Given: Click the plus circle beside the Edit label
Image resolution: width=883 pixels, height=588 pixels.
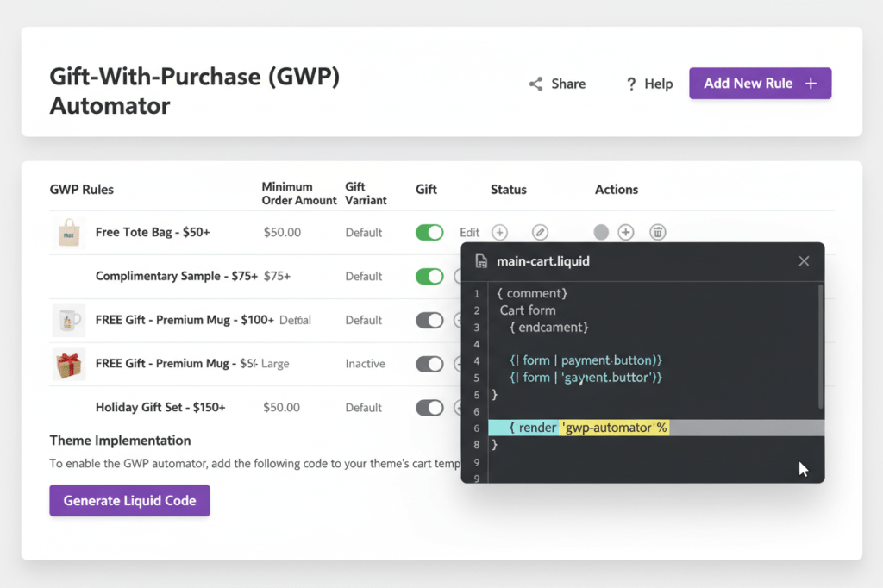Looking at the screenshot, I should (x=499, y=232).
